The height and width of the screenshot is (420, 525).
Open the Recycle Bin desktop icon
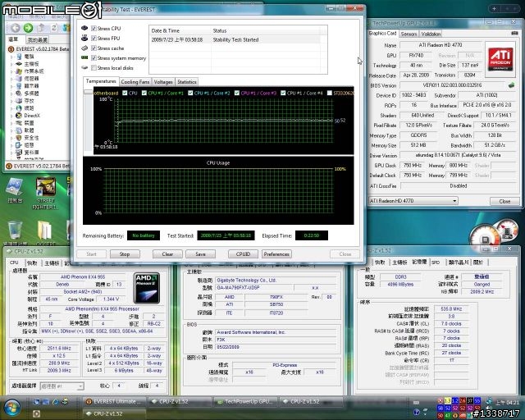(x=15, y=234)
